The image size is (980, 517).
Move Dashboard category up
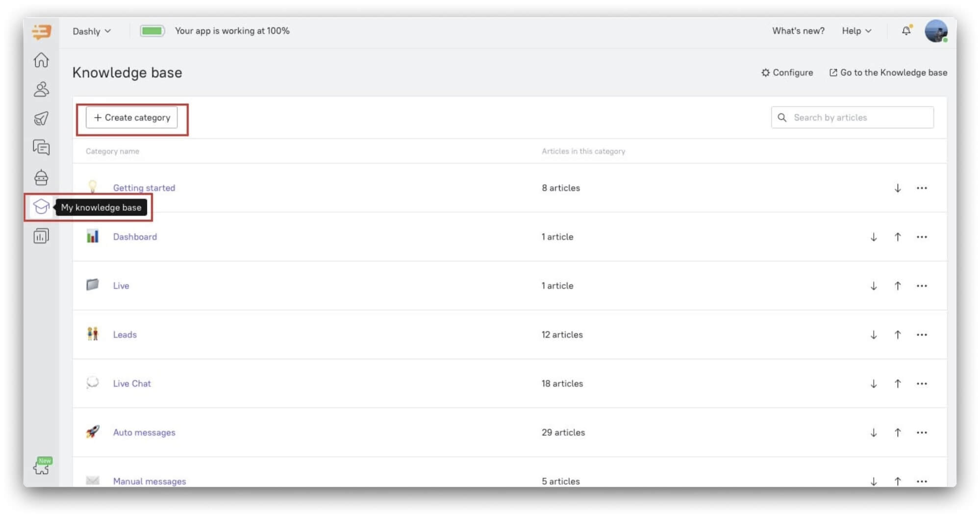(897, 237)
